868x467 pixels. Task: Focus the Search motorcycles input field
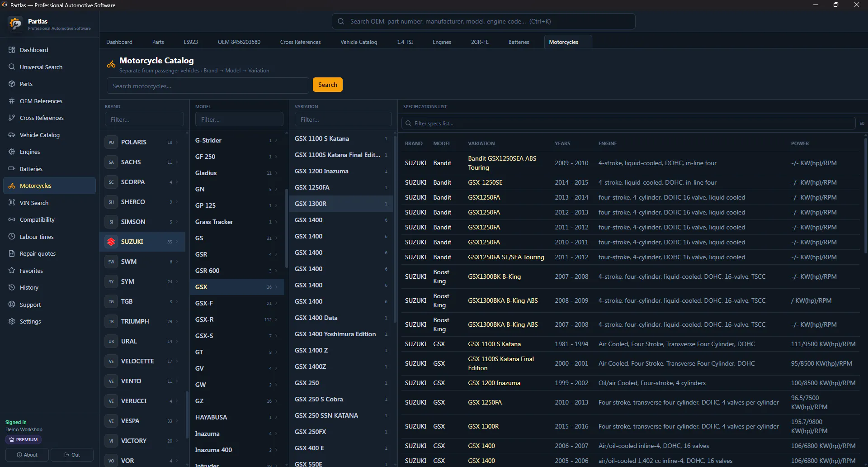[208, 86]
